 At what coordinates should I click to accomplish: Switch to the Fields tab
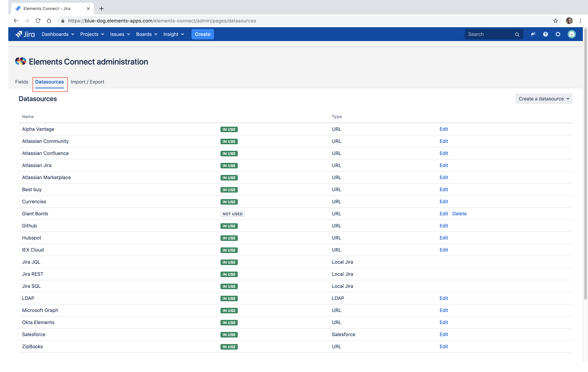tap(22, 82)
